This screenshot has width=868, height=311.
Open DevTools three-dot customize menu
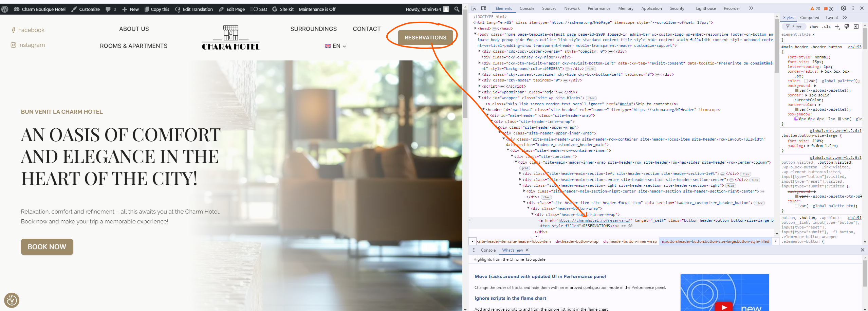coord(853,8)
